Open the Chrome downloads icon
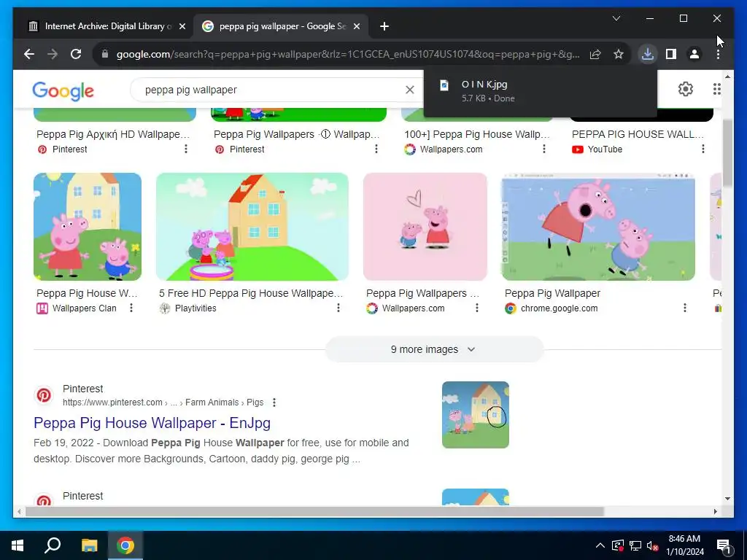Image resolution: width=747 pixels, height=560 pixels. 647,54
